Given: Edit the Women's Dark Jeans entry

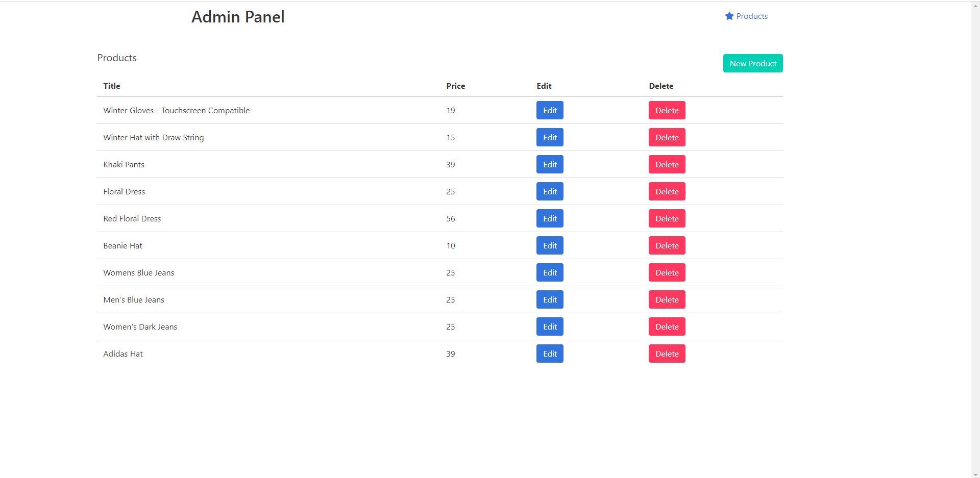Looking at the screenshot, I should coord(550,326).
